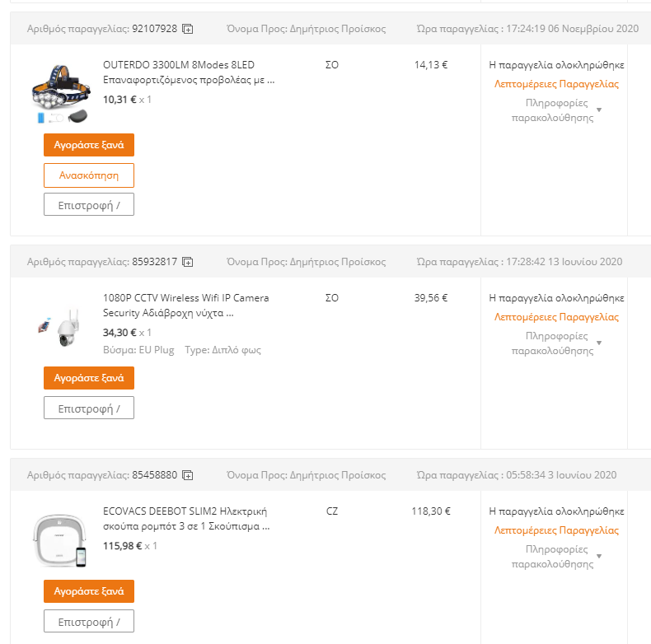Open order details for order 85458880
Image resolution: width=651 pixels, height=644 pixels.
(556, 530)
